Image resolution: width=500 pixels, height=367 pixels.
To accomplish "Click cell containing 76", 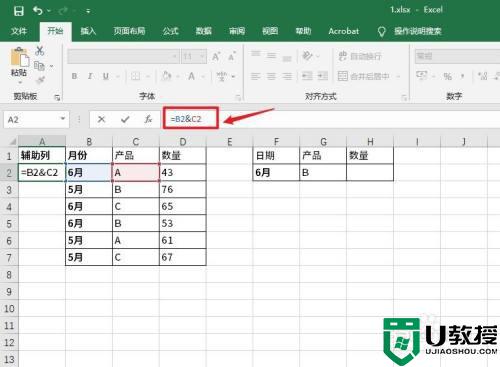I will pyautogui.click(x=183, y=190).
